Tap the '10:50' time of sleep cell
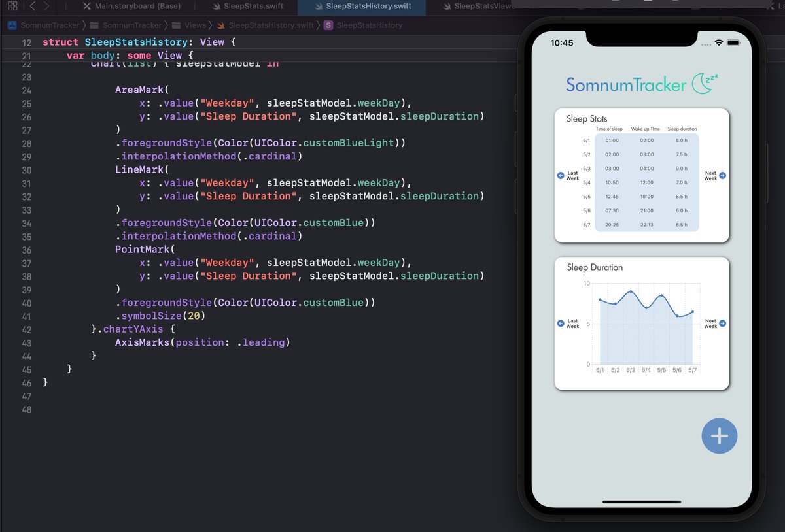This screenshot has width=785, height=532. pyautogui.click(x=612, y=182)
